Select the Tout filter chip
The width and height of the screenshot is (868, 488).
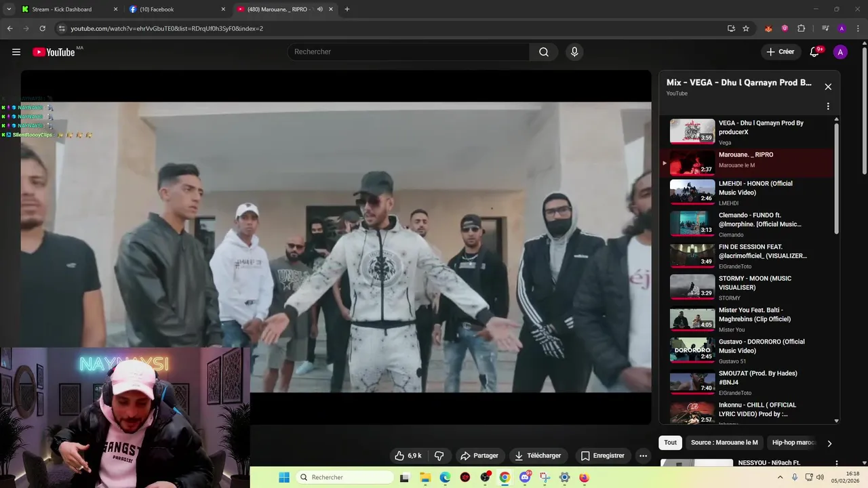pyautogui.click(x=670, y=443)
